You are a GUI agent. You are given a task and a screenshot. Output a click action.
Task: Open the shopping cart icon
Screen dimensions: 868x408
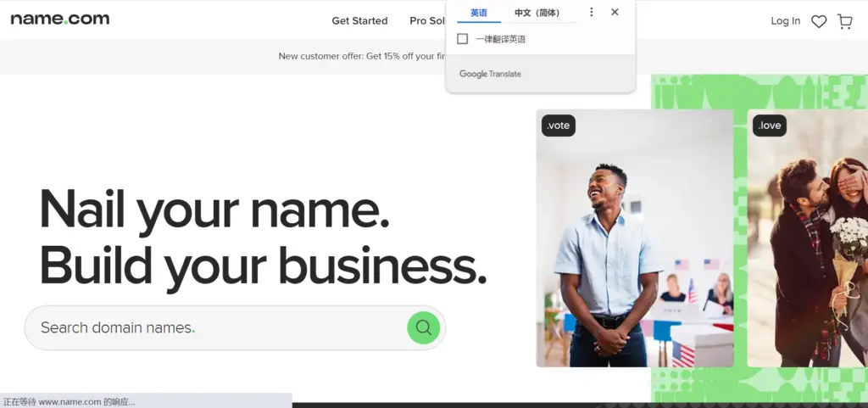[845, 21]
